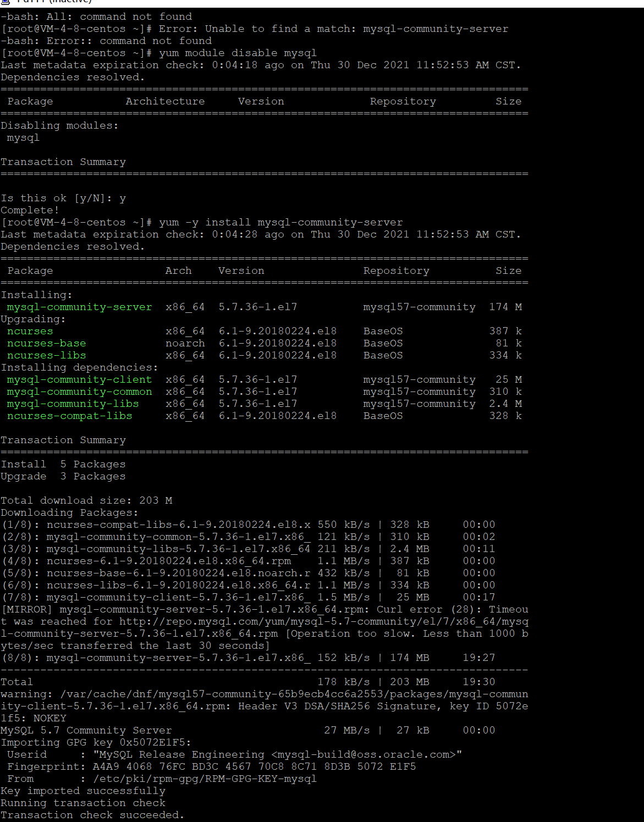Click the 'noarch' architecture value
644x822 pixels.
pos(185,344)
